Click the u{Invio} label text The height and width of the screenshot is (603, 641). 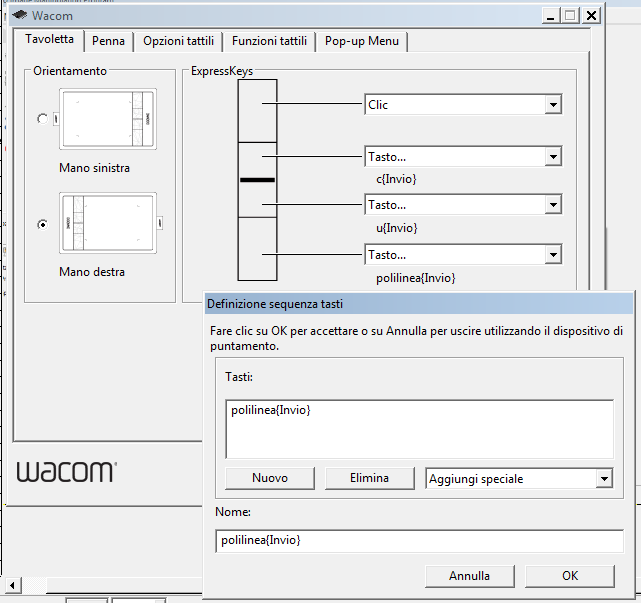click(x=397, y=228)
